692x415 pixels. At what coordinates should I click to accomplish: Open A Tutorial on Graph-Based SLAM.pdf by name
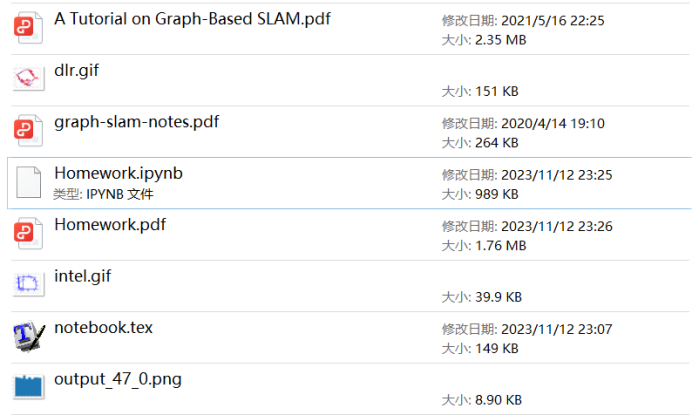pyautogui.click(x=192, y=19)
